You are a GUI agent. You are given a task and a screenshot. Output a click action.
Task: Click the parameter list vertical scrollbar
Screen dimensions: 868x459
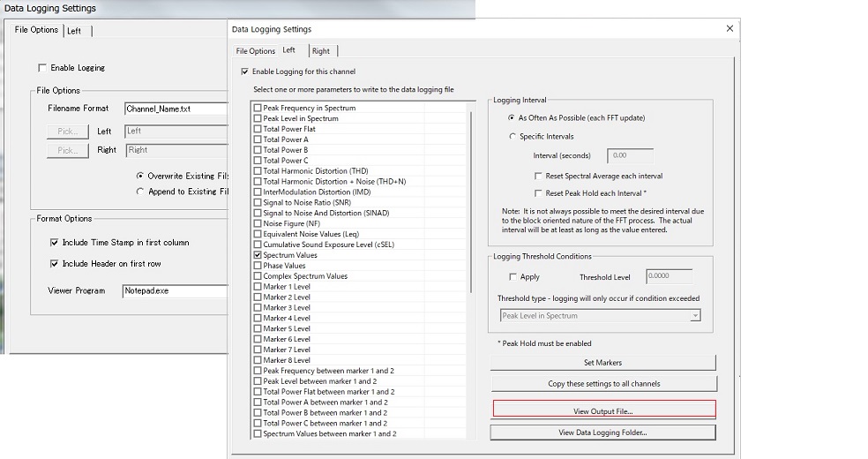[x=471, y=202]
